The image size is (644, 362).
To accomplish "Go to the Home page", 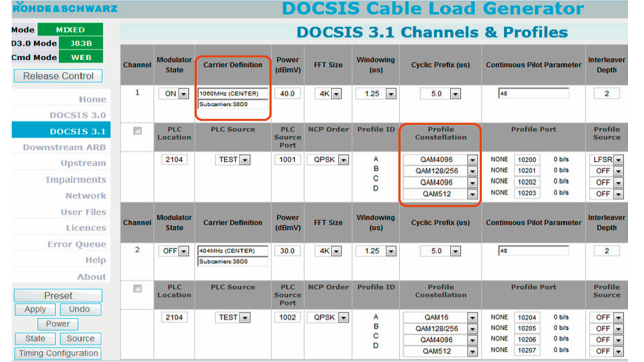I will 93,100.
